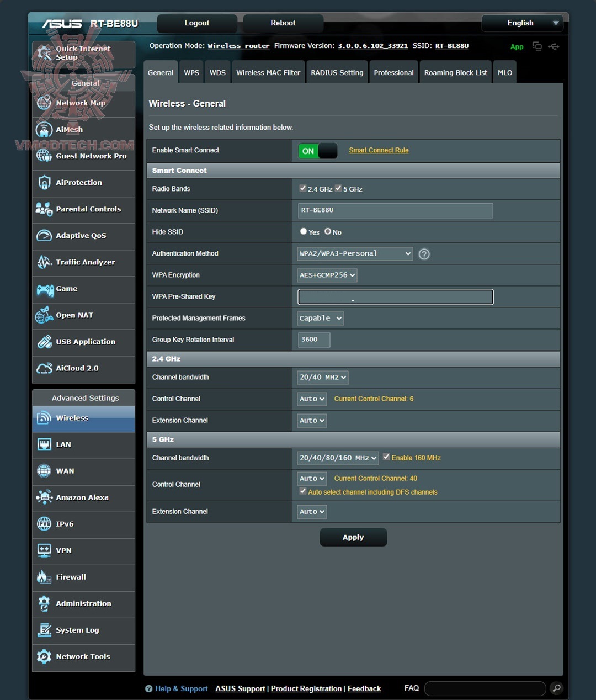Screen dimensions: 596x700
Task: Toggle the Enable 160 MHz checkbox
Action: point(386,457)
